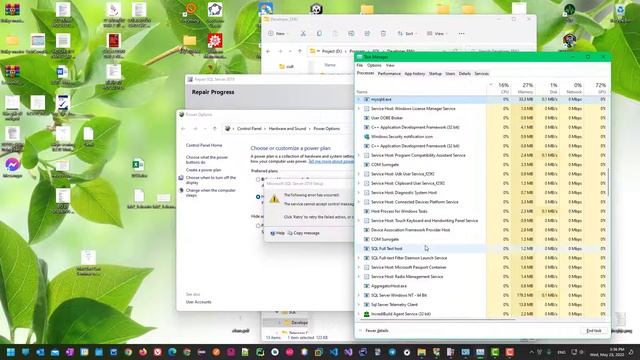Expand Service Host: Program Compatibility Assistant Service

tap(359, 155)
